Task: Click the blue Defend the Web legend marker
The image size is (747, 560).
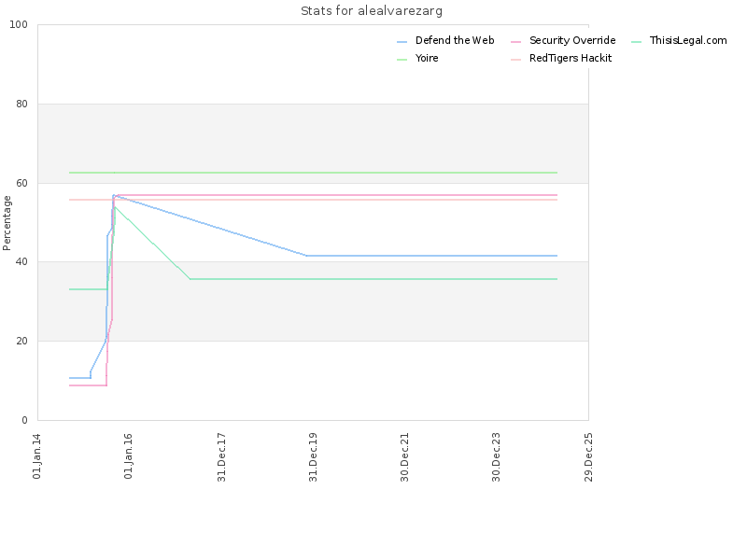Action: click(x=402, y=41)
